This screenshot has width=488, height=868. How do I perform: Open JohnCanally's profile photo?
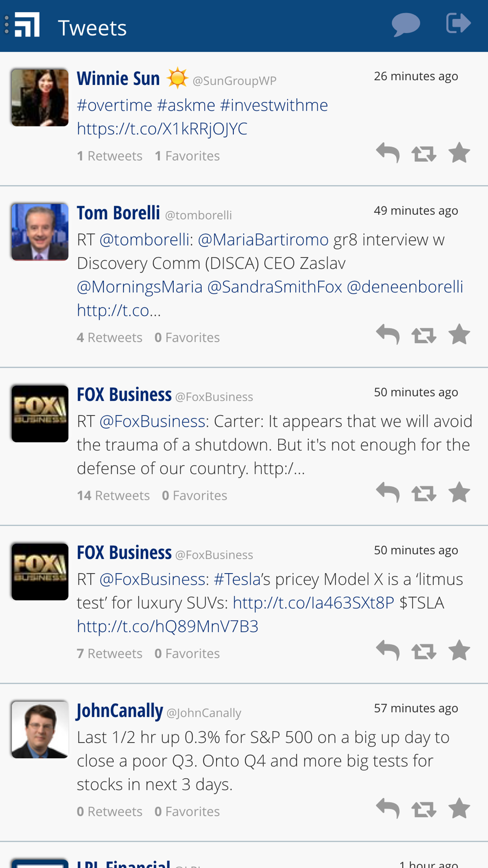pyautogui.click(x=40, y=729)
